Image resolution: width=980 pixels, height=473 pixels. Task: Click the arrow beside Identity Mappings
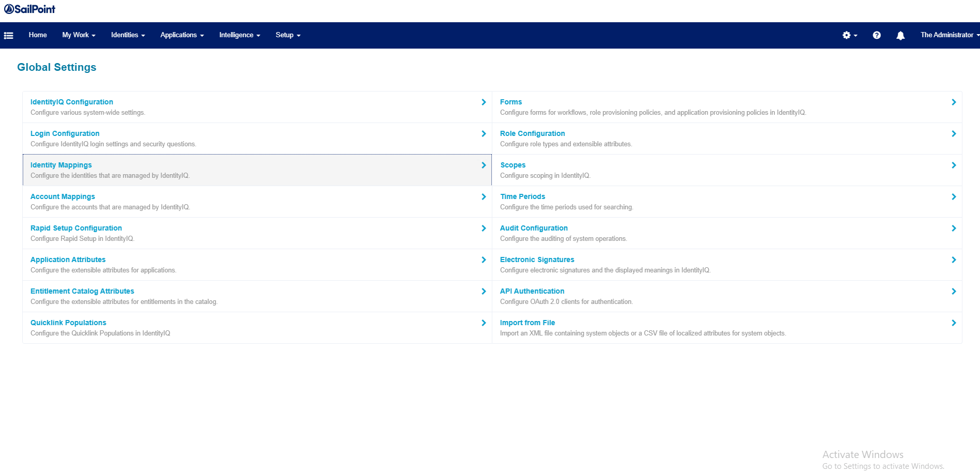pyautogui.click(x=484, y=165)
